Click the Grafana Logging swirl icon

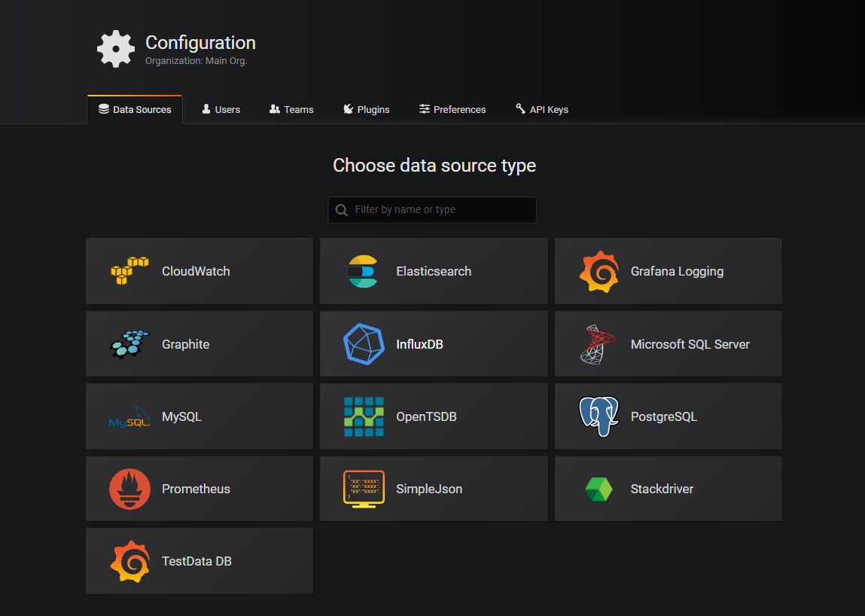(x=598, y=271)
